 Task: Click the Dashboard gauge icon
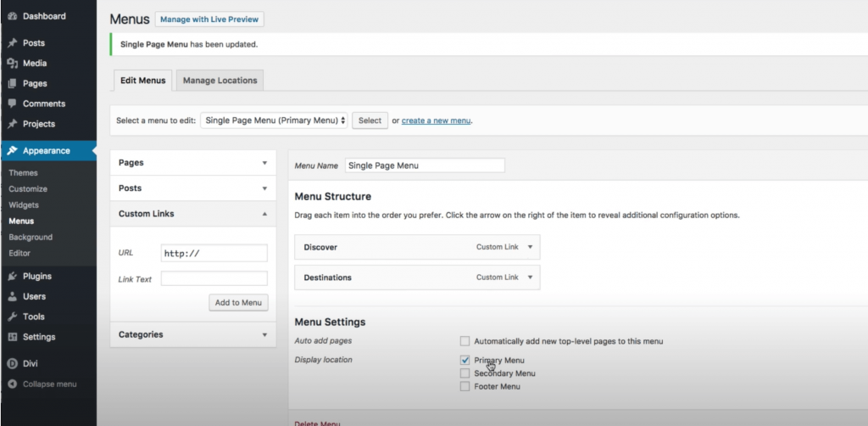coord(12,17)
